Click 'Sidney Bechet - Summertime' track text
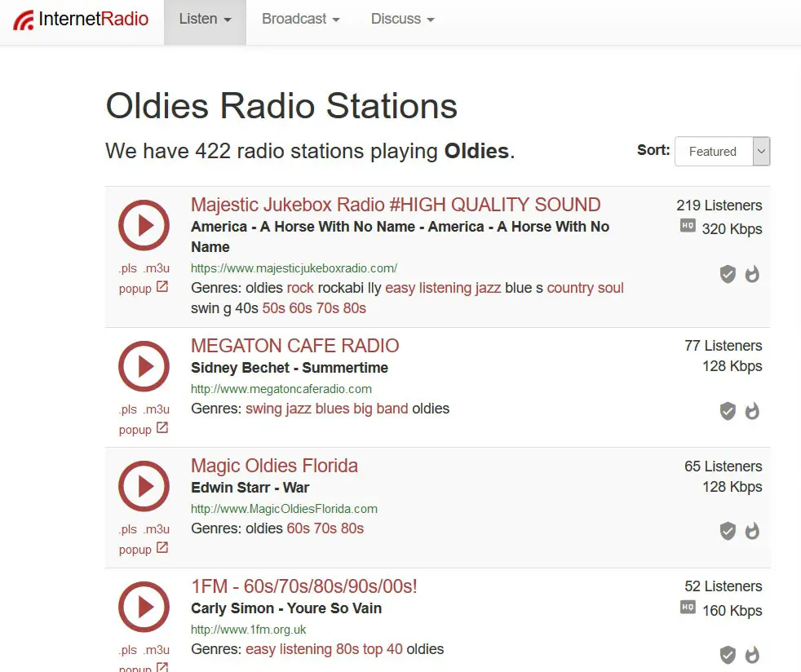 click(290, 368)
